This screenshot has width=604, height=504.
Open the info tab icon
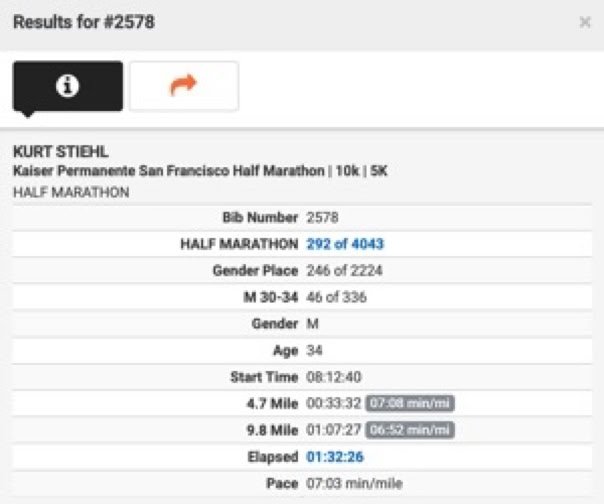(68, 86)
